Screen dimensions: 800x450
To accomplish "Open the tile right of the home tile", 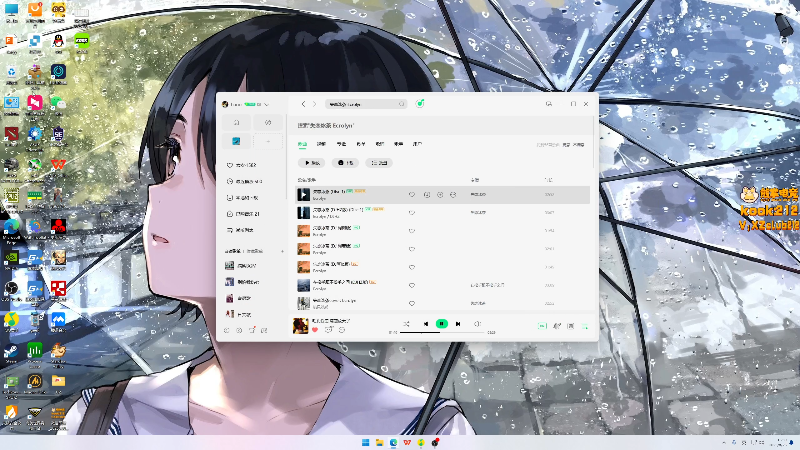I will [268, 122].
